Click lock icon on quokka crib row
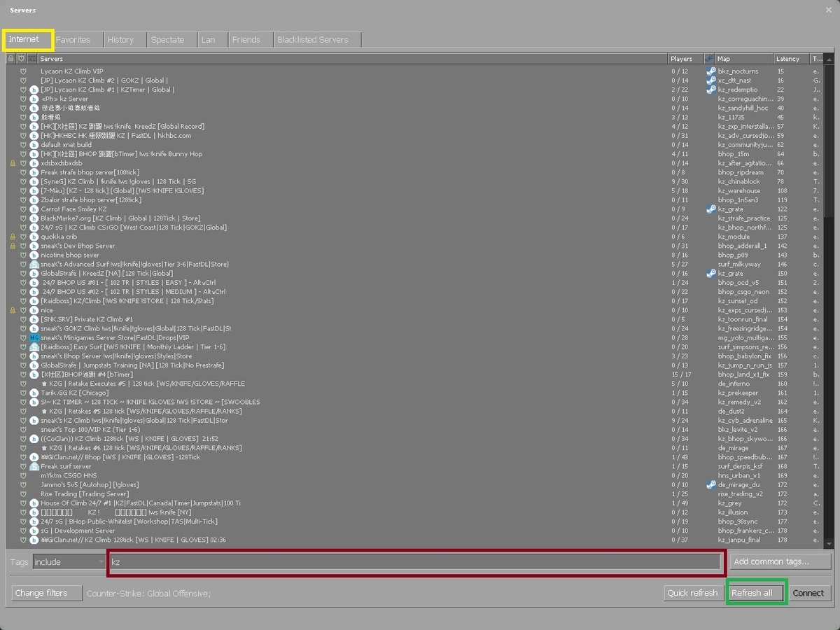 pyautogui.click(x=12, y=237)
